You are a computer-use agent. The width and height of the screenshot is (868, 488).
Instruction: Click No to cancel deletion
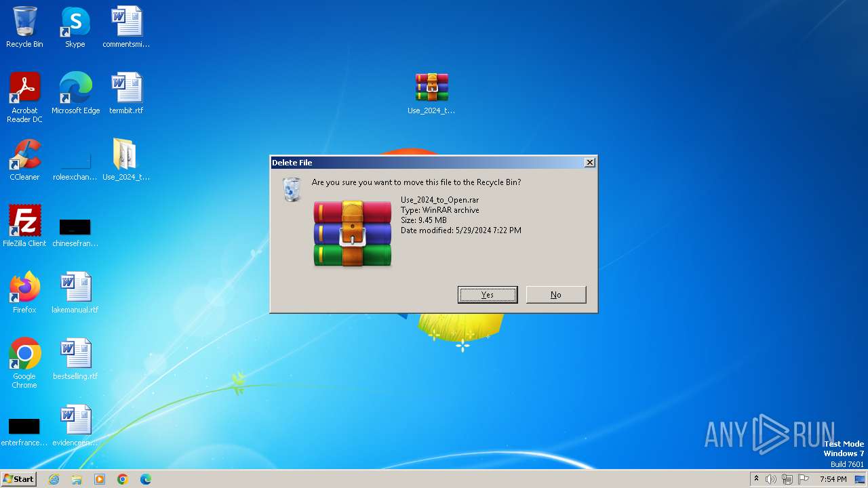click(556, 295)
